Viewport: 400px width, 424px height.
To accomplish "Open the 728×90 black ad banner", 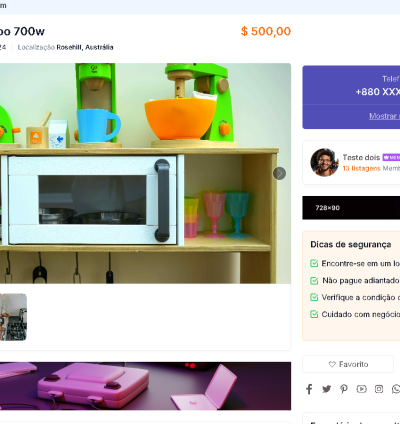I will (351, 208).
